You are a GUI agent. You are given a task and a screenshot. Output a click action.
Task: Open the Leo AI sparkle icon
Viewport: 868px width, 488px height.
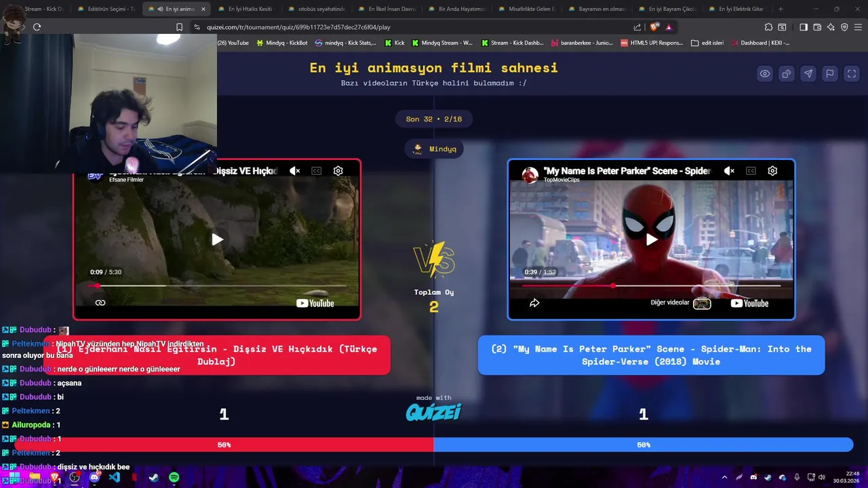[831, 27]
